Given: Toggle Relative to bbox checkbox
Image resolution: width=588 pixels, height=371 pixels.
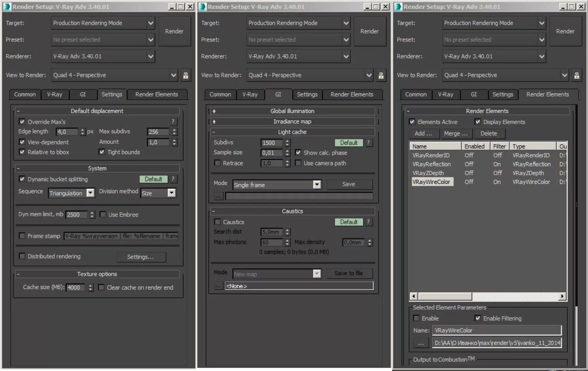Looking at the screenshot, I should pos(22,152).
